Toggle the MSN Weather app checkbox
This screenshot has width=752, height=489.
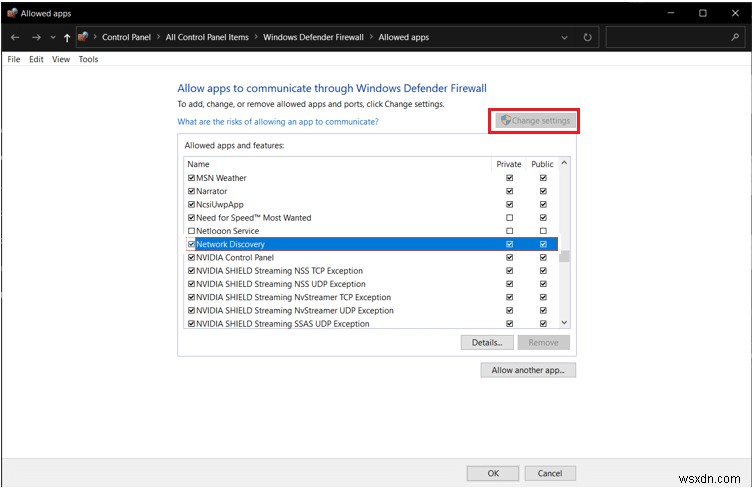pos(191,178)
